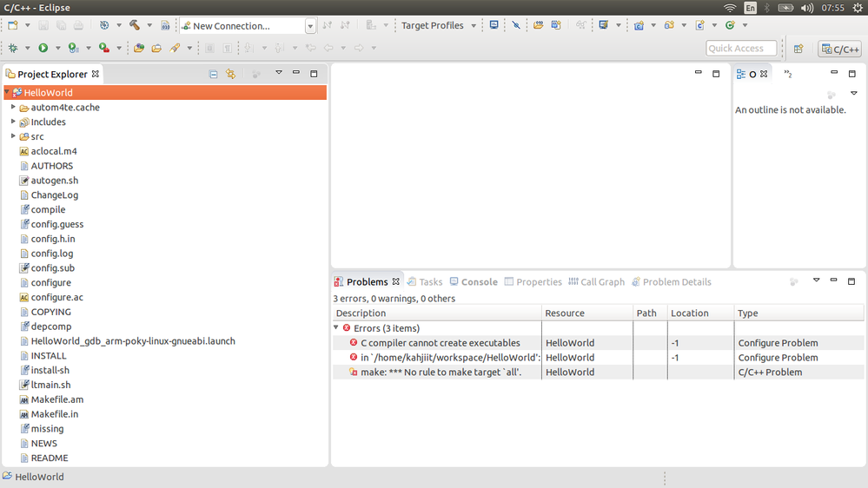Viewport: 868px width, 488px height.
Task: Click the remote monitor icon after Target Profiles
Action: pyautogui.click(x=494, y=25)
